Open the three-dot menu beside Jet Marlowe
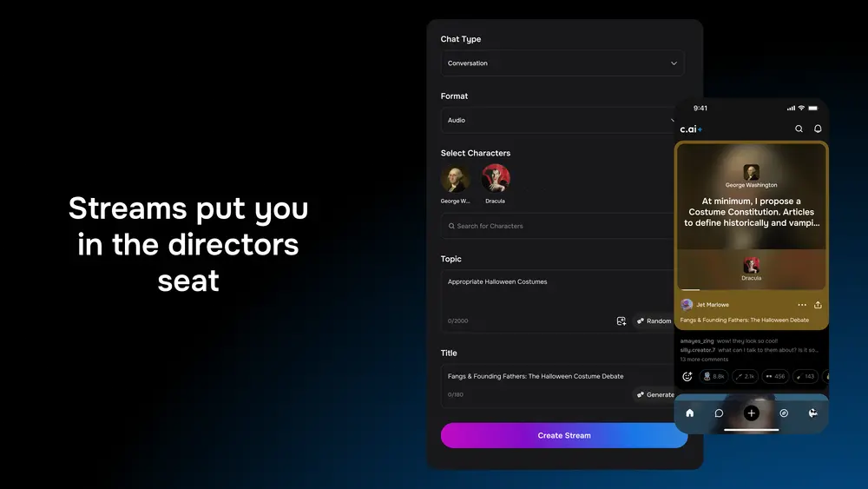 tap(802, 305)
